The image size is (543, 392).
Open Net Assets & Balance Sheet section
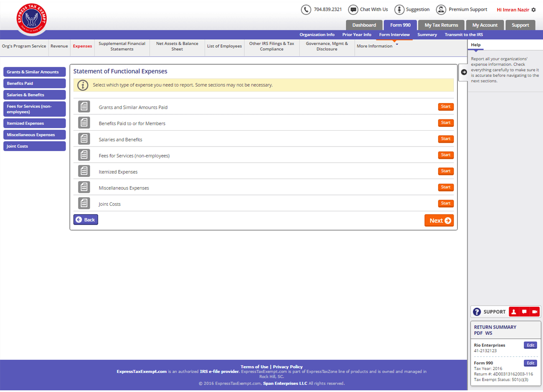click(177, 46)
